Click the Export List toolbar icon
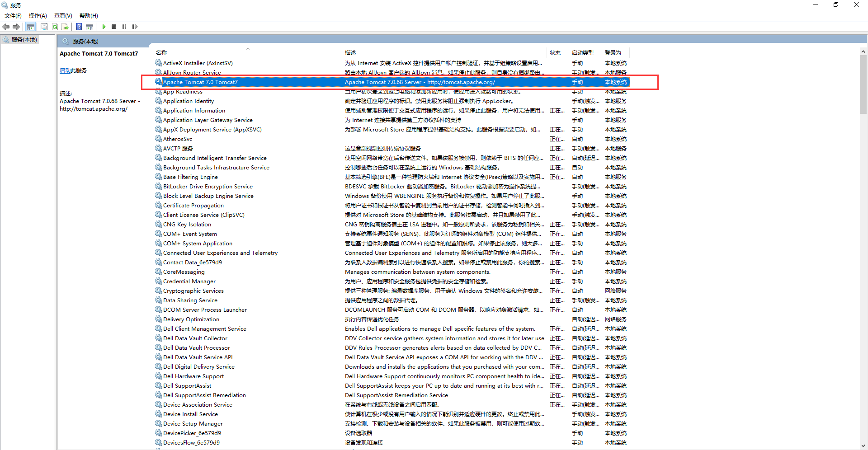 (65, 27)
